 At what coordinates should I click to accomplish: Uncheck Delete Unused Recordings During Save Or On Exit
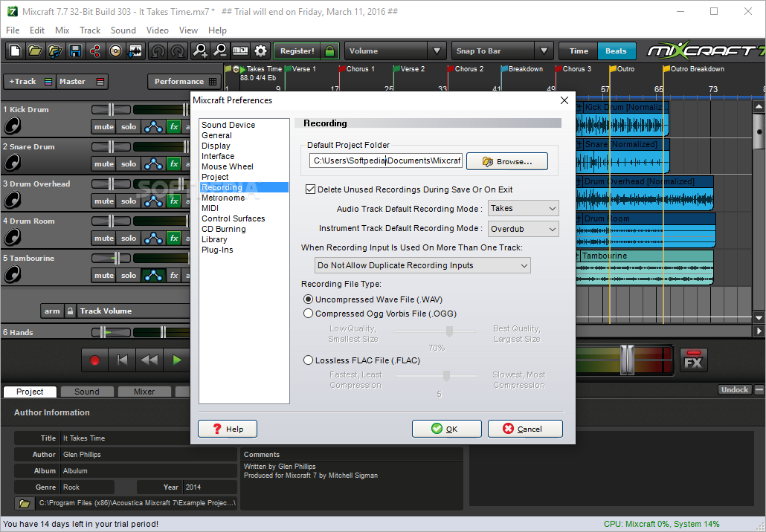click(310, 189)
